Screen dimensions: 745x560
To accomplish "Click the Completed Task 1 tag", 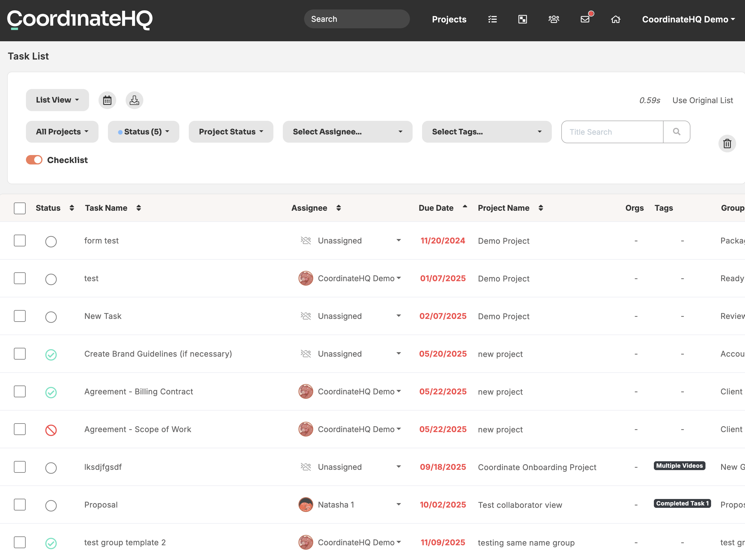I will (682, 503).
